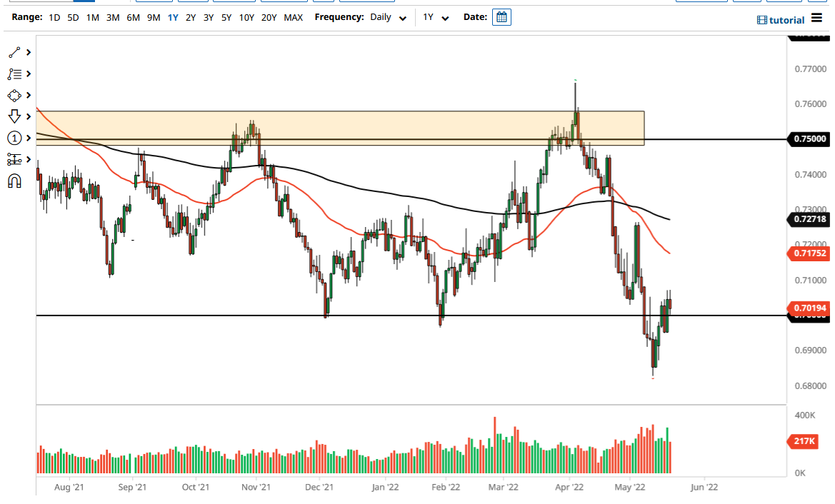Open the hamburger menu at top right
The image size is (835, 504).
tap(816, 19)
